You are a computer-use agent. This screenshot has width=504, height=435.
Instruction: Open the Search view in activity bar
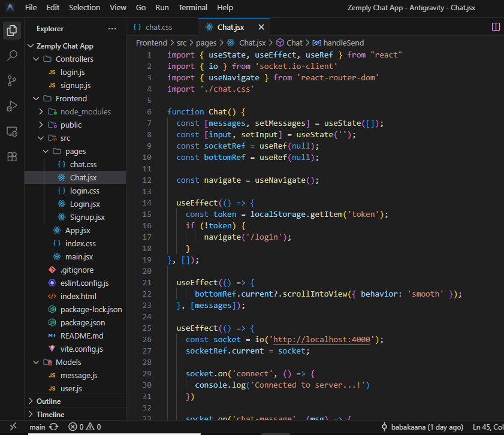click(x=12, y=56)
